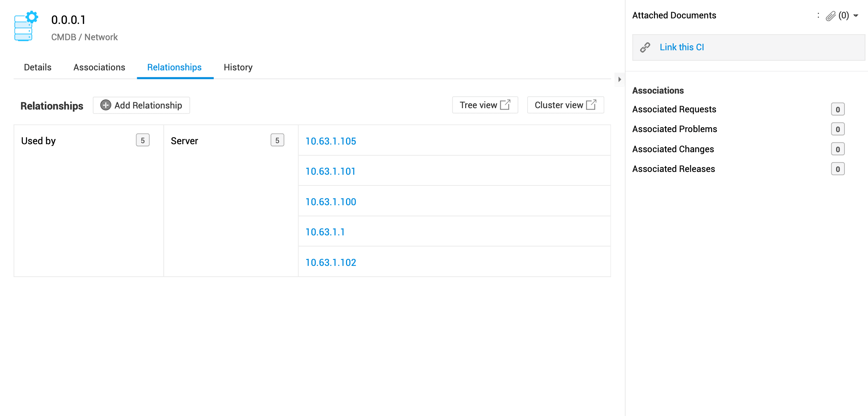Click the Server count badge
The height and width of the screenshot is (416, 868).
click(x=277, y=140)
